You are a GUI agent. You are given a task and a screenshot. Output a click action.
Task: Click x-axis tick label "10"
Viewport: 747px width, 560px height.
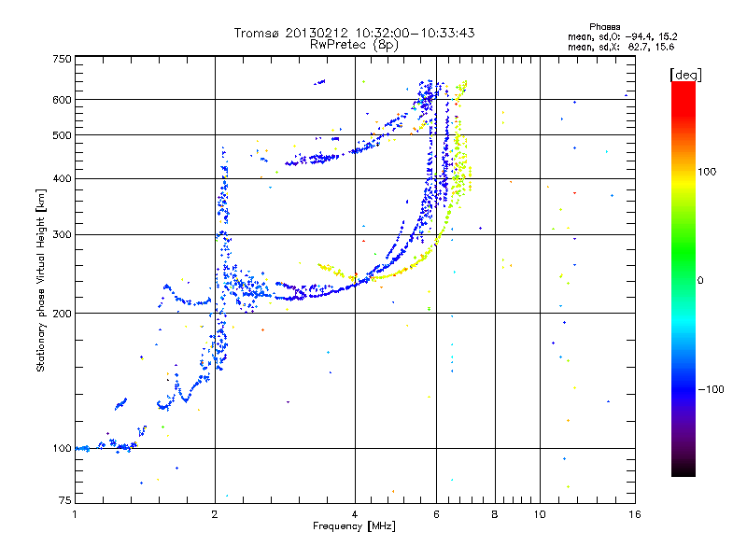(540, 514)
